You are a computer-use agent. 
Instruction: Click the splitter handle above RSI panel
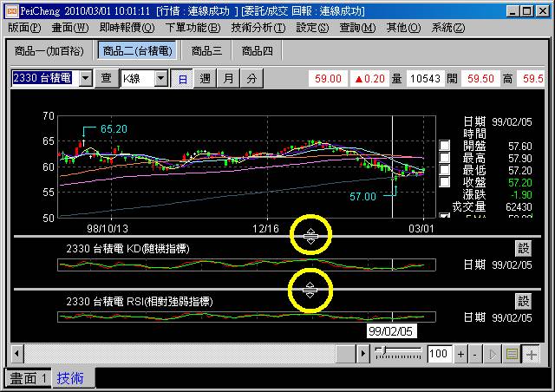click(311, 290)
